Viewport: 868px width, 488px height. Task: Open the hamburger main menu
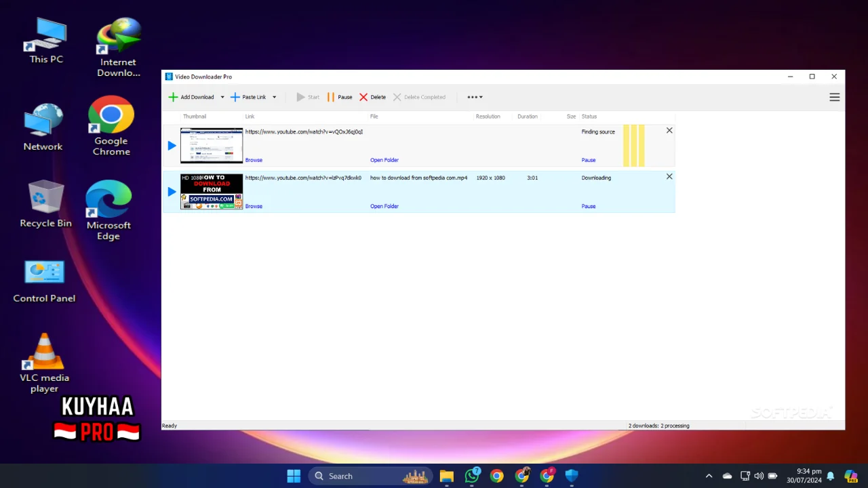(x=835, y=97)
